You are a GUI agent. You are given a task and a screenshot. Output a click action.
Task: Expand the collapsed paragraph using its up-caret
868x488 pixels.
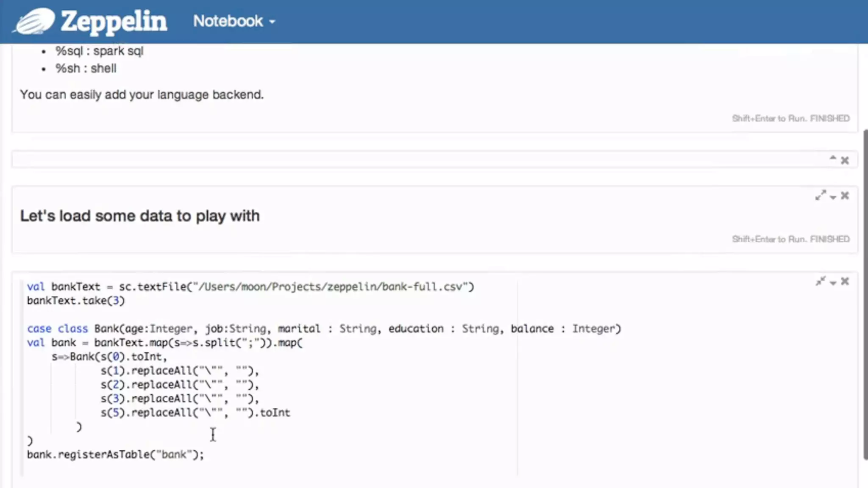832,159
